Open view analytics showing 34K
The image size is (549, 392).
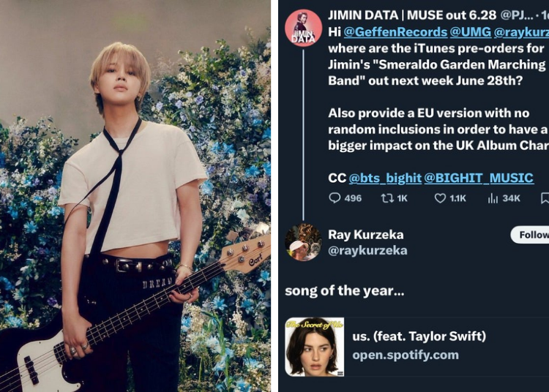pos(493,198)
